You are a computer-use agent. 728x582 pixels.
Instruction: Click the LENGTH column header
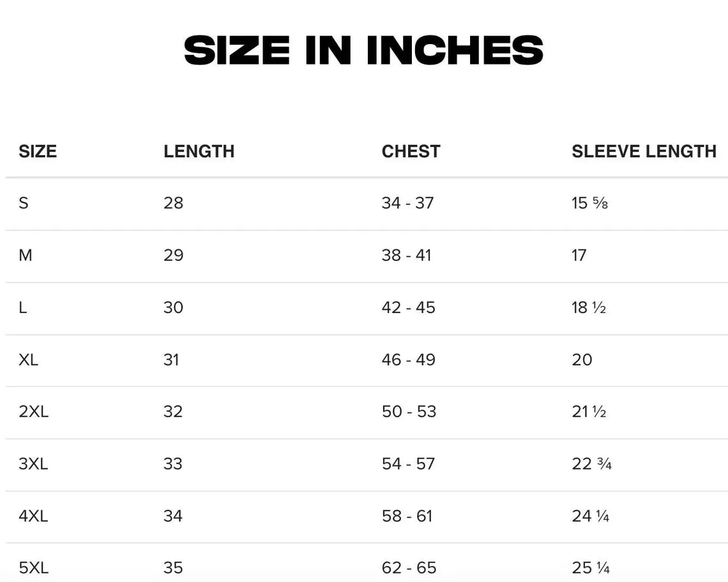199,151
